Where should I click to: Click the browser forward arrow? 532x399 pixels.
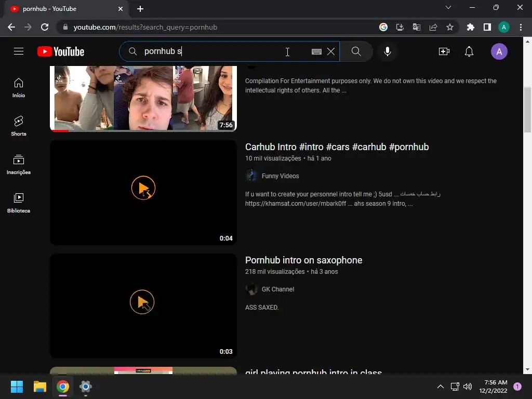coord(28,27)
